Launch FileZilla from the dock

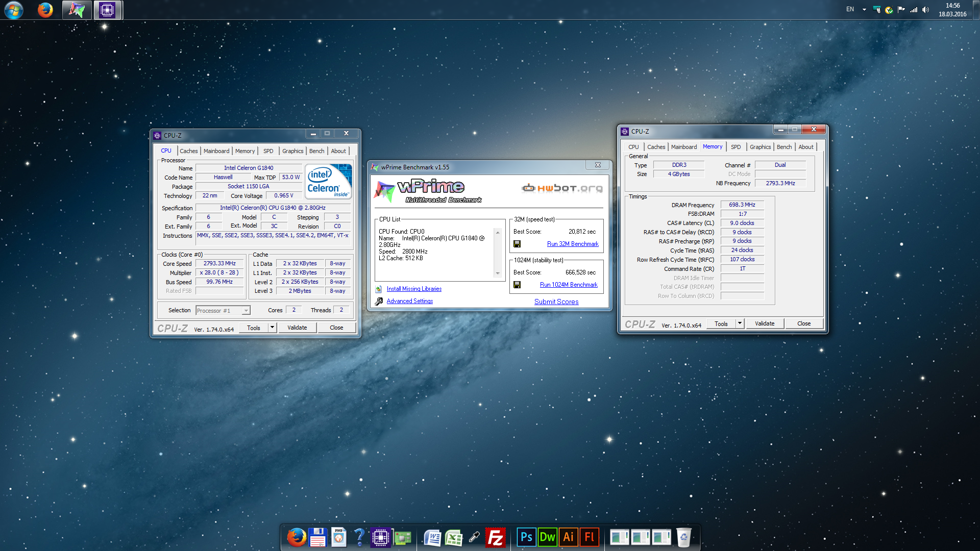click(495, 537)
